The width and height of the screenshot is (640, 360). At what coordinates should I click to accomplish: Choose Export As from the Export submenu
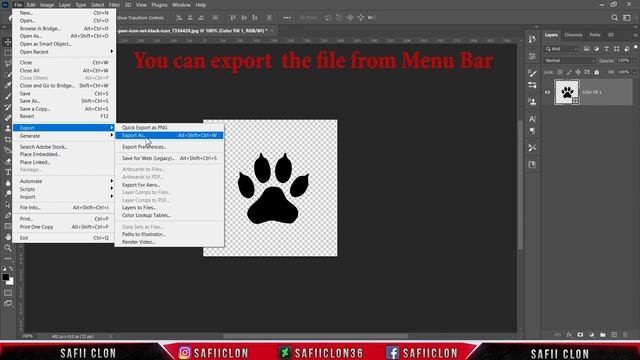click(x=169, y=136)
